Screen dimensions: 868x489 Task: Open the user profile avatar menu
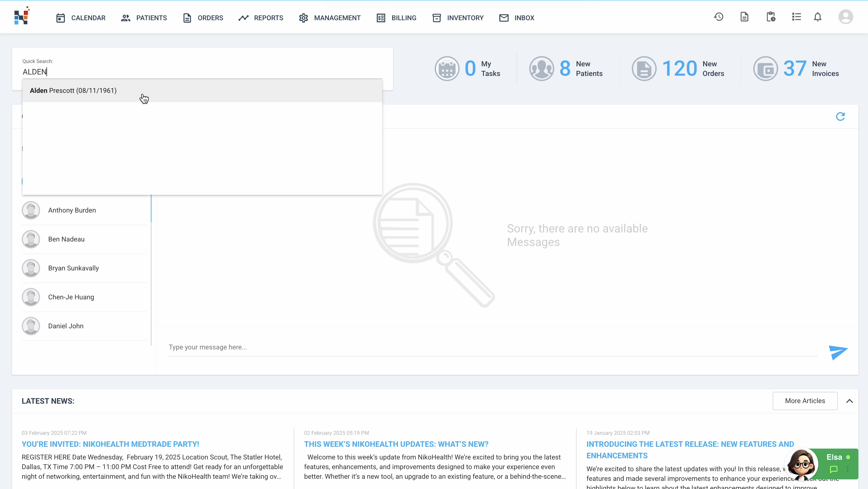coord(845,17)
